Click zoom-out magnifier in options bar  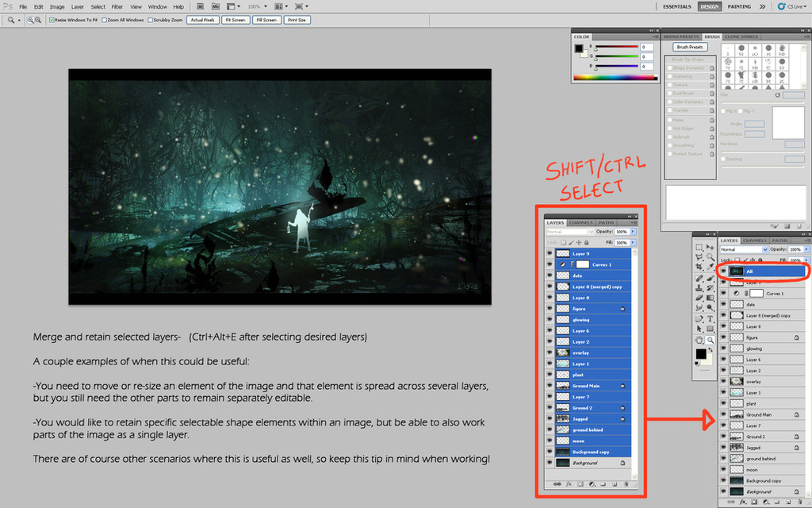[38, 20]
